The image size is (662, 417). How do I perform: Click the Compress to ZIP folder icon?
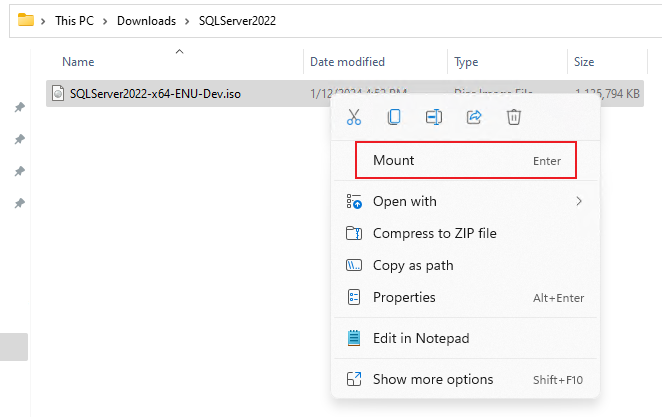click(x=354, y=233)
